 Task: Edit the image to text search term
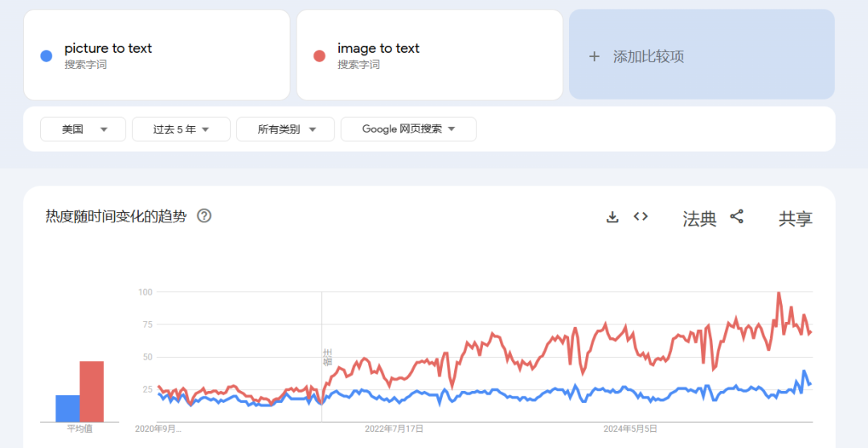pos(379,48)
